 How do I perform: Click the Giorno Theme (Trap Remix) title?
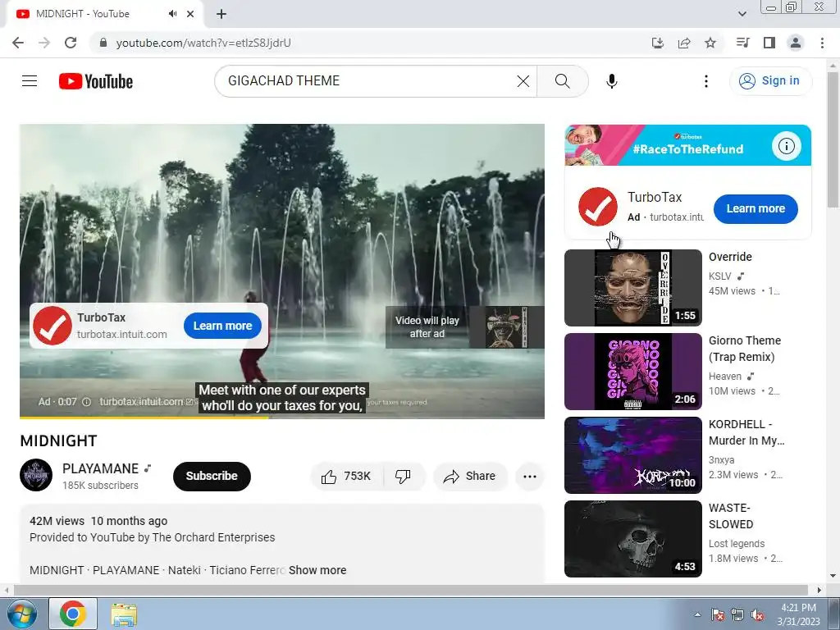coord(745,349)
